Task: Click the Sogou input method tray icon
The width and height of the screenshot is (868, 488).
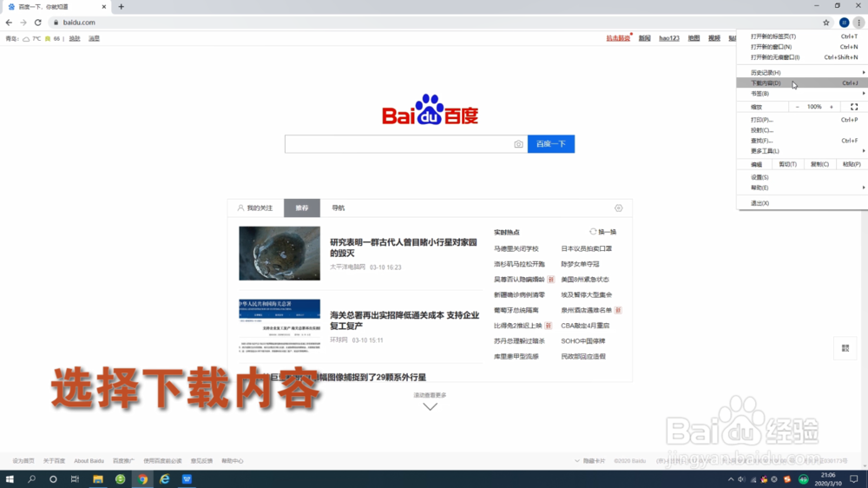Action: (787, 479)
